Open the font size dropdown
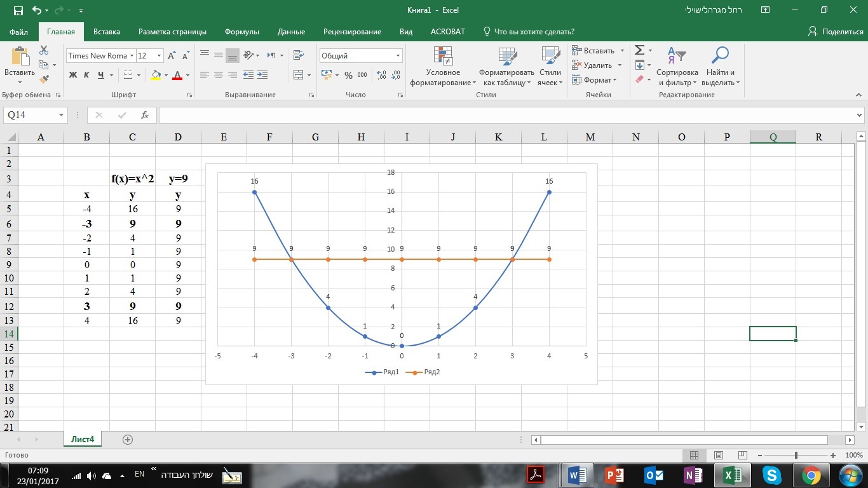Viewport: 868px width, 488px height. point(159,56)
